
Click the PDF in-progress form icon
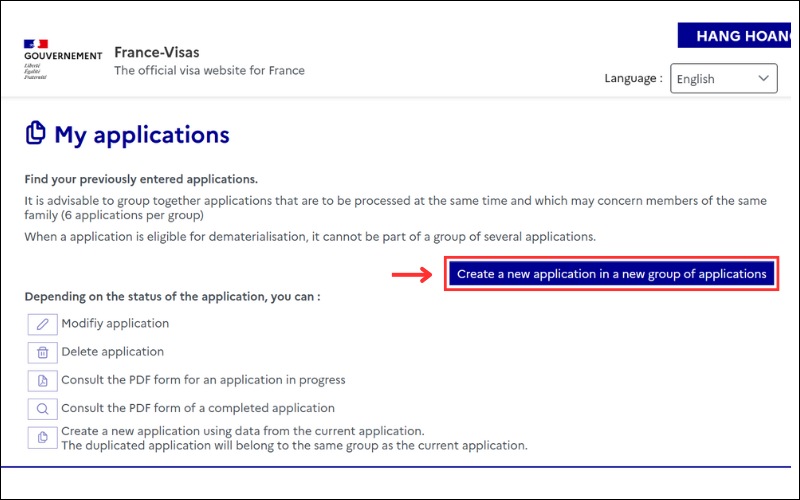42,381
